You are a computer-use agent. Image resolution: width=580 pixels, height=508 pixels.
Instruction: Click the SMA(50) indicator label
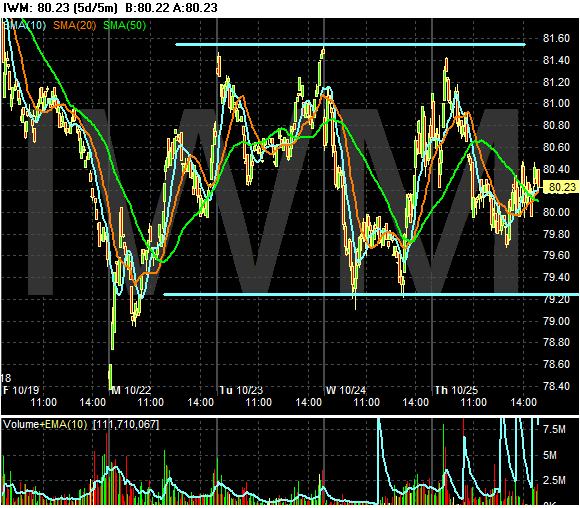tap(125, 26)
